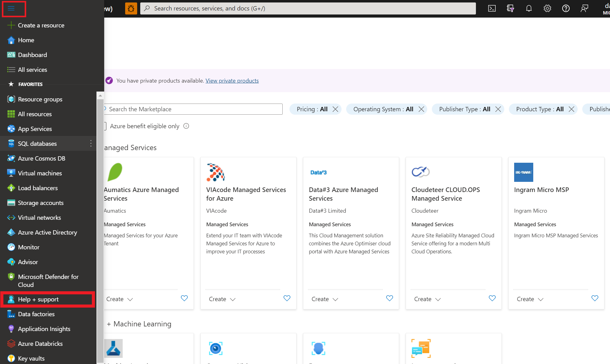The height and width of the screenshot is (364, 610).
Task: Open All resources panel
Action: [34, 113]
